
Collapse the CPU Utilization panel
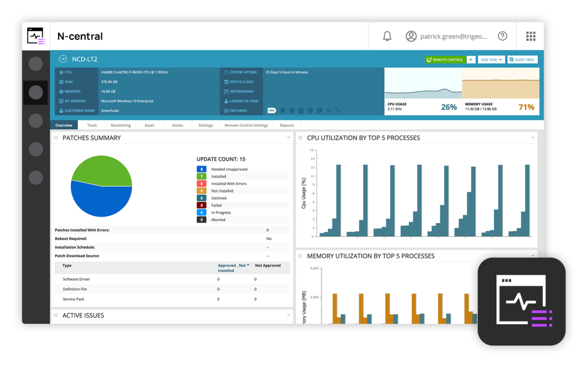point(533,138)
